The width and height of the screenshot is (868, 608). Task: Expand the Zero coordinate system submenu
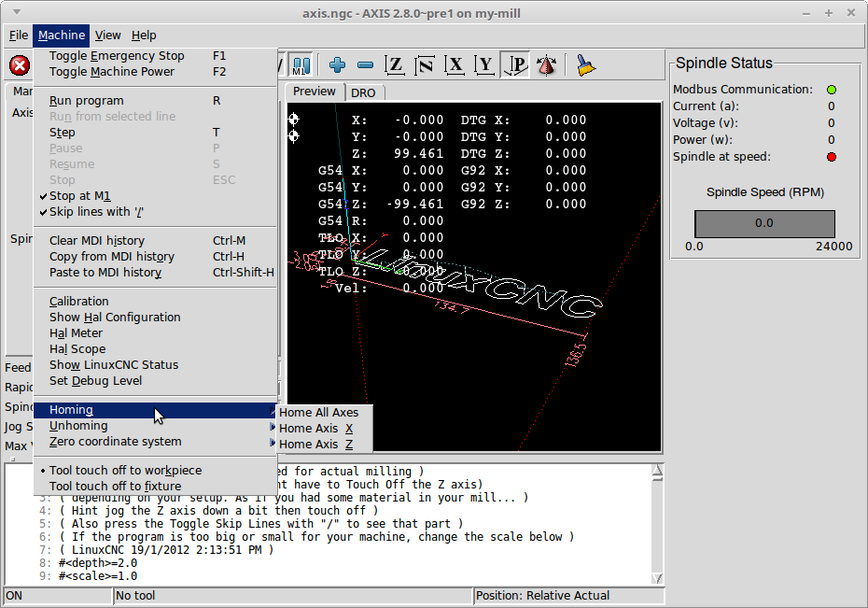tap(155, 442)
